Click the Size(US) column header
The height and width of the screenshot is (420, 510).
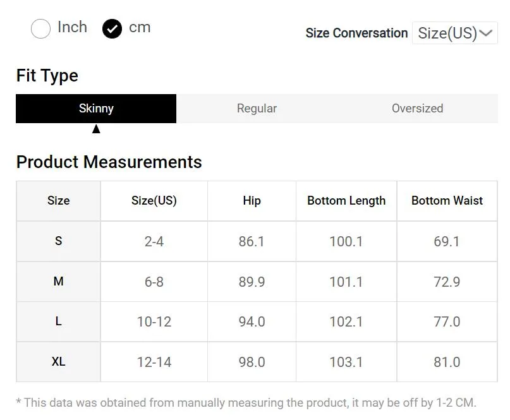pos(154,201)
